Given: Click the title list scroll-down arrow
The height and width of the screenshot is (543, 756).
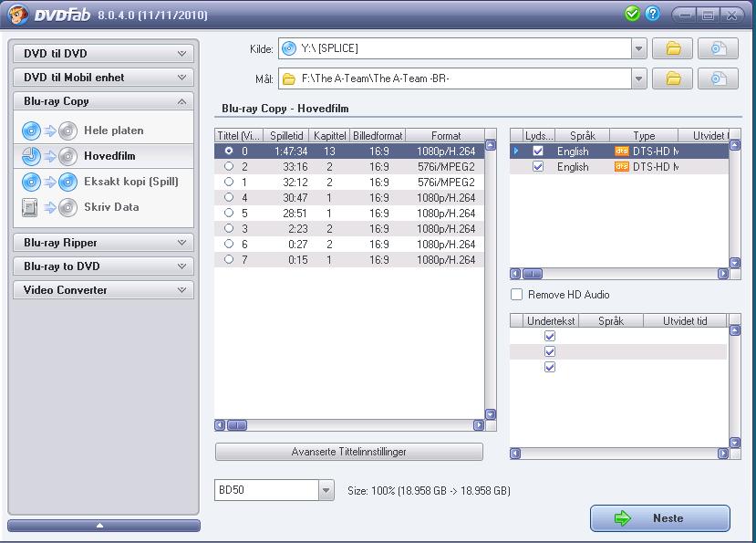Looking at the screenshot, I should [x=491, y=414].
